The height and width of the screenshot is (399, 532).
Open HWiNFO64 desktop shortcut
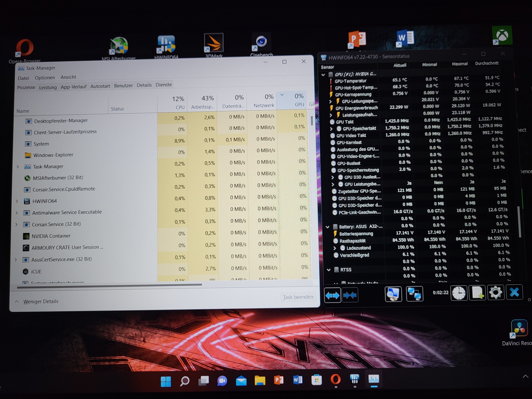click(166, 47)
